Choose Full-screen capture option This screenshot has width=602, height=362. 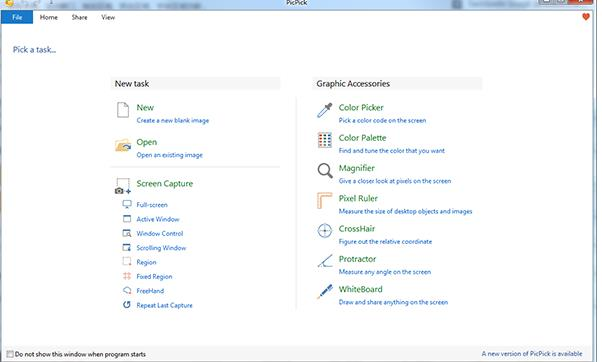pyautogui.click(x=152, y=205)
